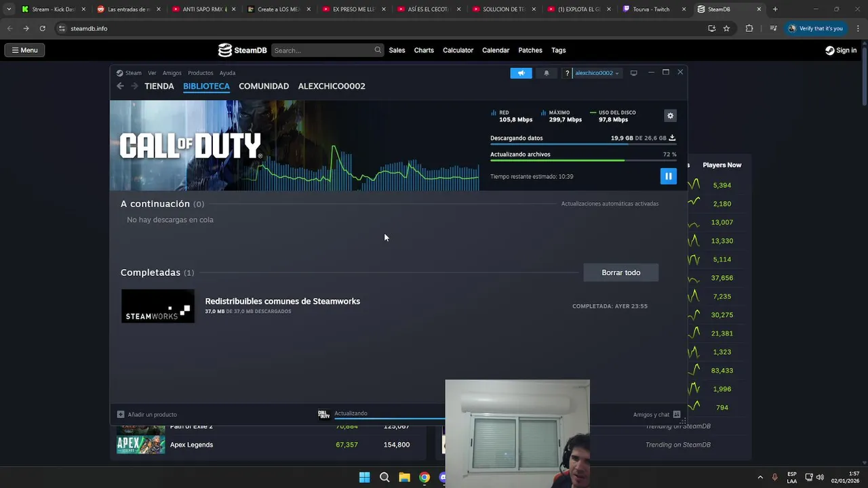This screenshot has height=488, width=868.
Task: Open the SteamDB Tags link
Action: [558, 50]
